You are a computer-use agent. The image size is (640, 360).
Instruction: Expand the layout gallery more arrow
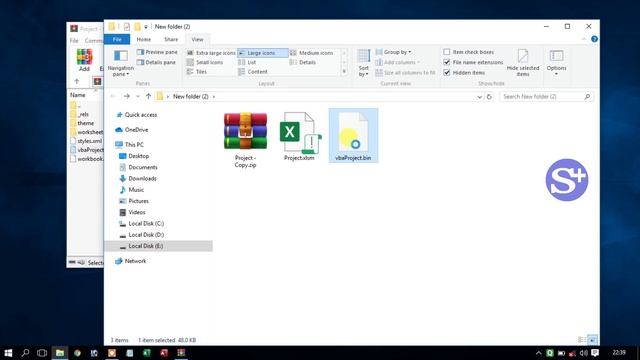(344, 71)
